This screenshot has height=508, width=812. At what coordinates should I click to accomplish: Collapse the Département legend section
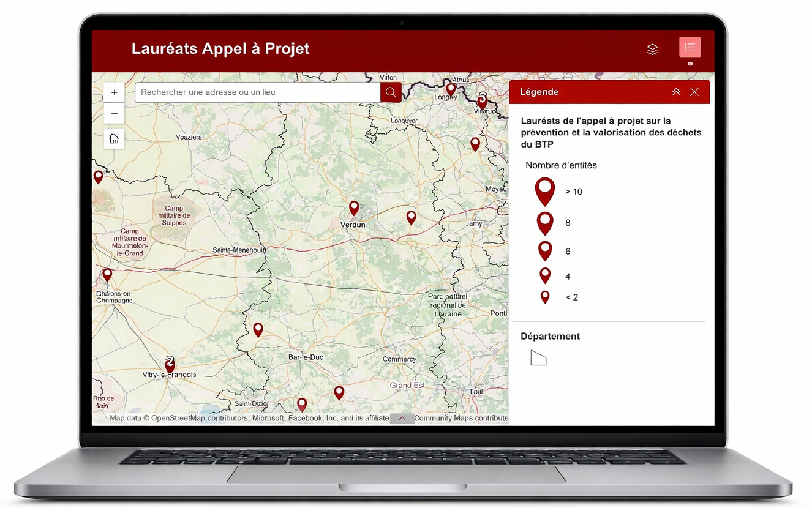(550, 336)
